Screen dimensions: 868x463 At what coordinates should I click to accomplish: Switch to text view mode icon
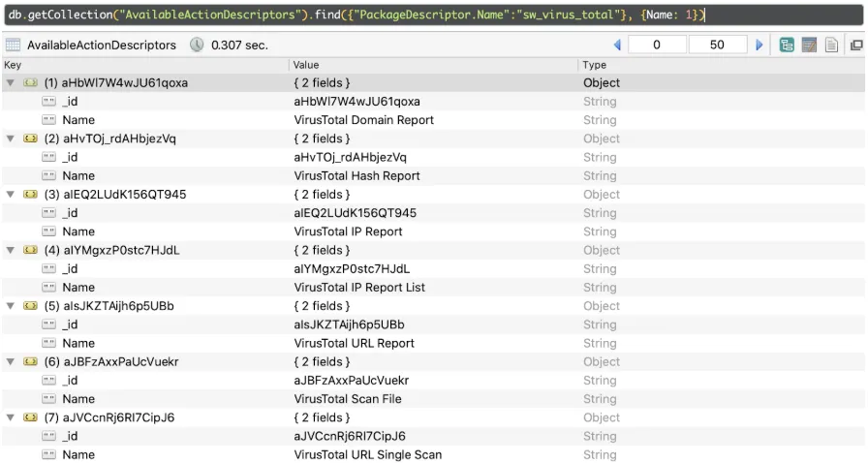coord(831,45)
